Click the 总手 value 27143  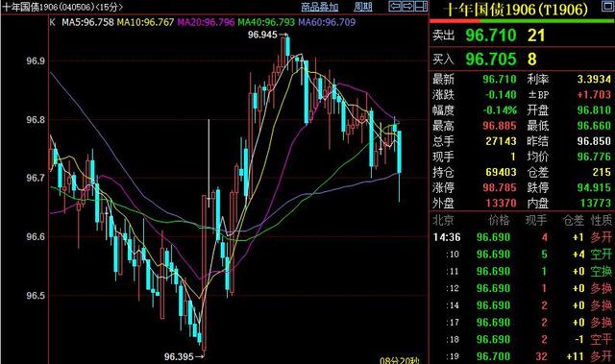tap(501, 141)
